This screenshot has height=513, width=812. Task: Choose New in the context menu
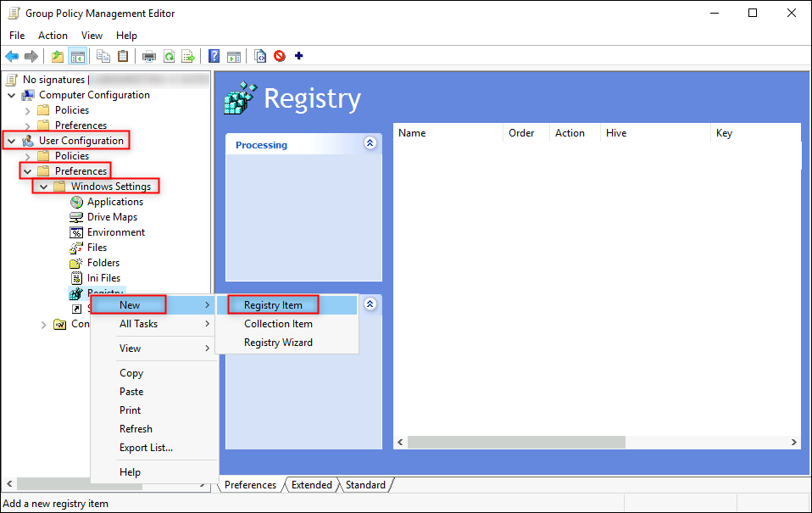coord(153,305)
